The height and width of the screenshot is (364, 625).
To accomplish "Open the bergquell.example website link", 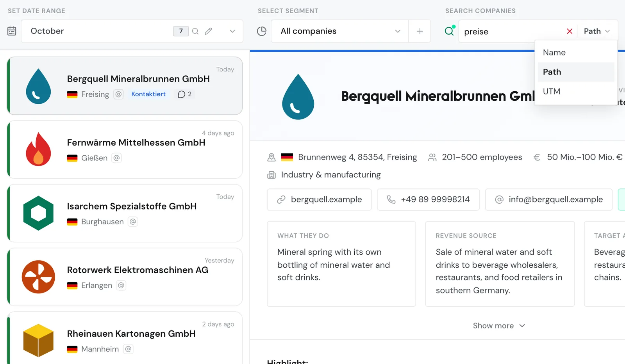I will (x=319, y=199).
